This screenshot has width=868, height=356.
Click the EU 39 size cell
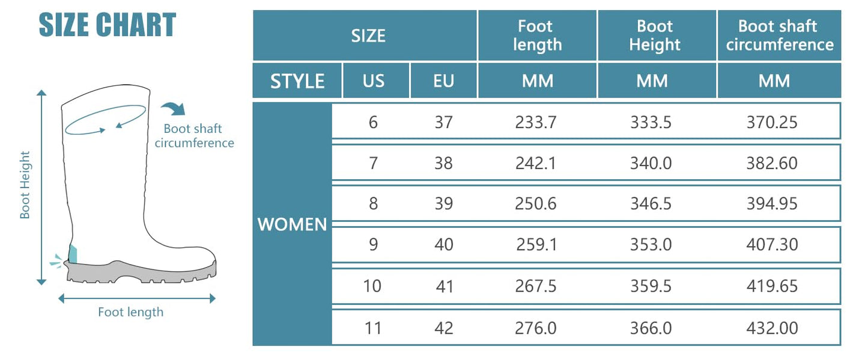443,204
